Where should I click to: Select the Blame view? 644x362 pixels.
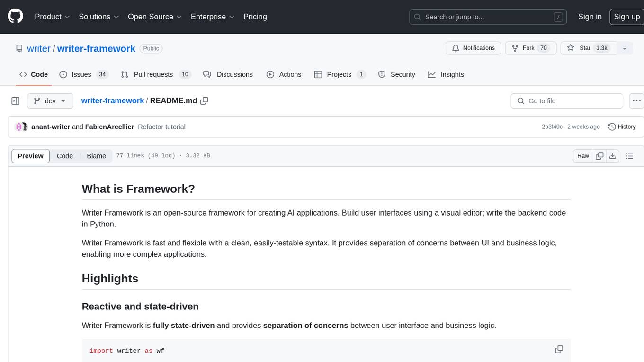[x=96, y=156]
